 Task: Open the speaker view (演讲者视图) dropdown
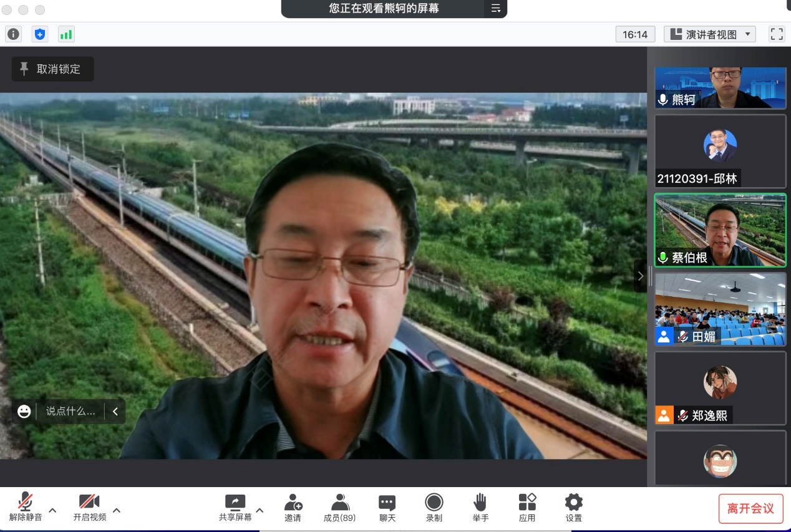(x=710, y=34)
